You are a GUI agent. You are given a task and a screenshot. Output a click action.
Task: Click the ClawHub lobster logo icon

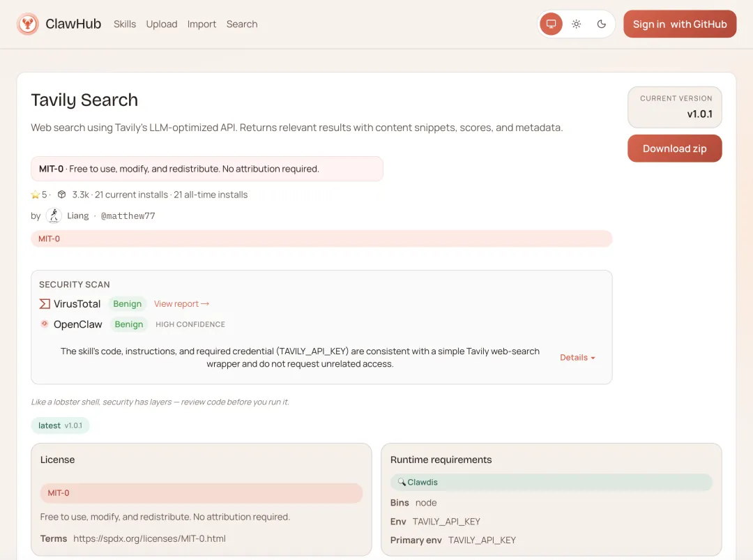(28, 24)
